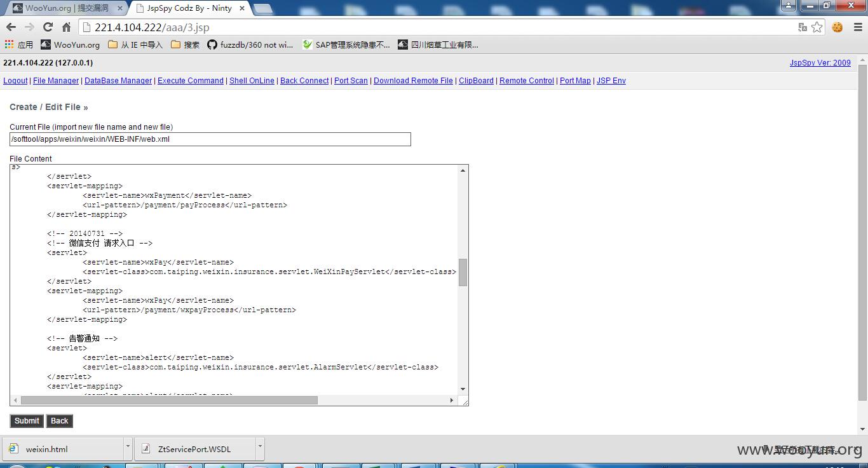Open the 搜索 bookmarks folder
Viewport: 868px width, 468px height.
pyautogui.click(x=185, y=45)
